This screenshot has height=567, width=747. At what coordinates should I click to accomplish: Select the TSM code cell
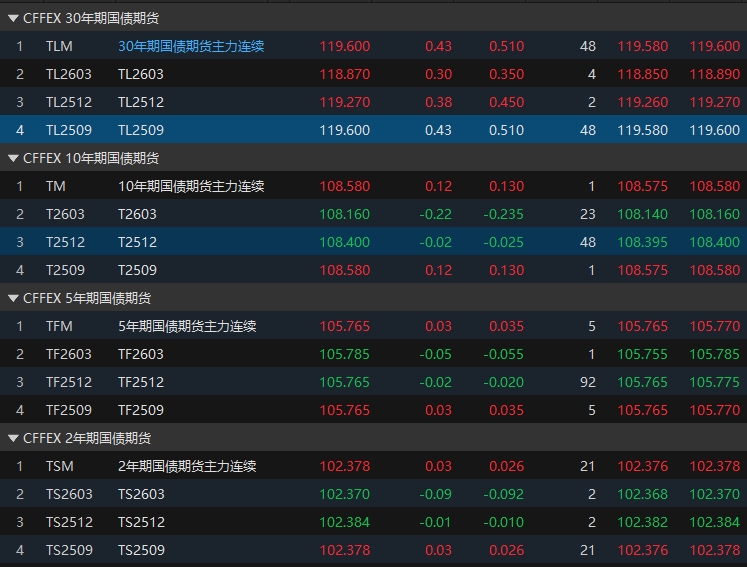click(x=60, y=466)
